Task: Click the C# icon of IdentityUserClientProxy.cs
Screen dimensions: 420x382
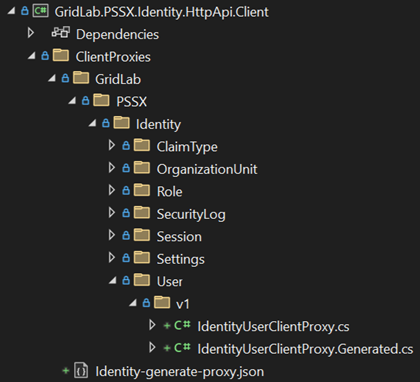Action: click(x=182, y=325)
